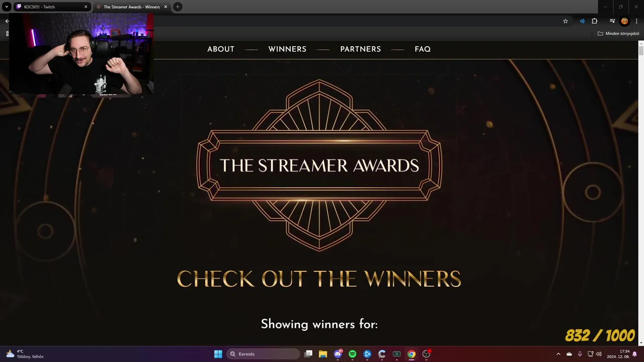Image resolution: width=644 pixels, height=362 pixels.
Task: Close the KOCSI!!!! - Twitch tab
Action: coord(86,7)
